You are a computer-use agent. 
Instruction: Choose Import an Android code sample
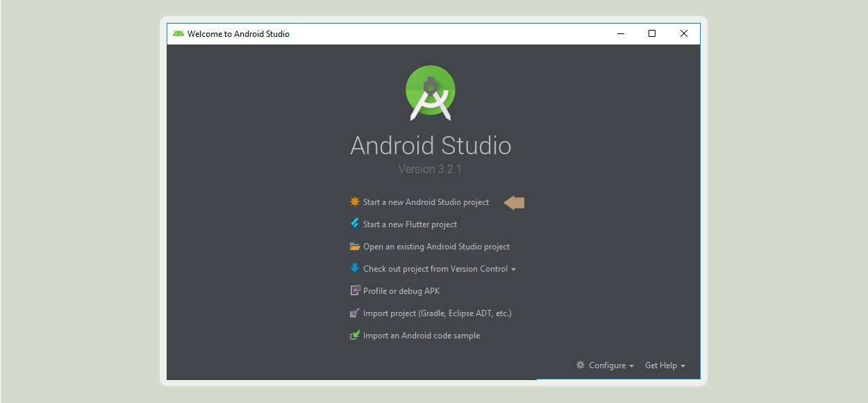point(422,336)
